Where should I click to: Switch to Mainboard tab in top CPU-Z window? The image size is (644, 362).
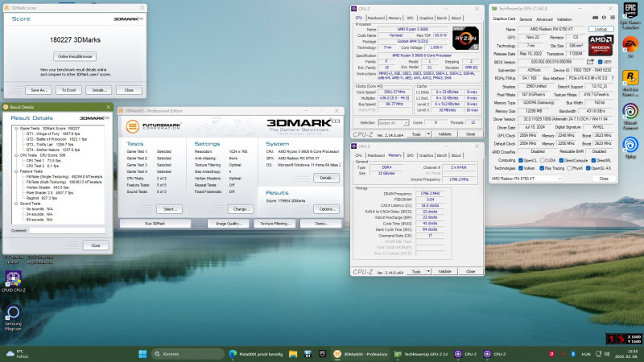[376, 18]
